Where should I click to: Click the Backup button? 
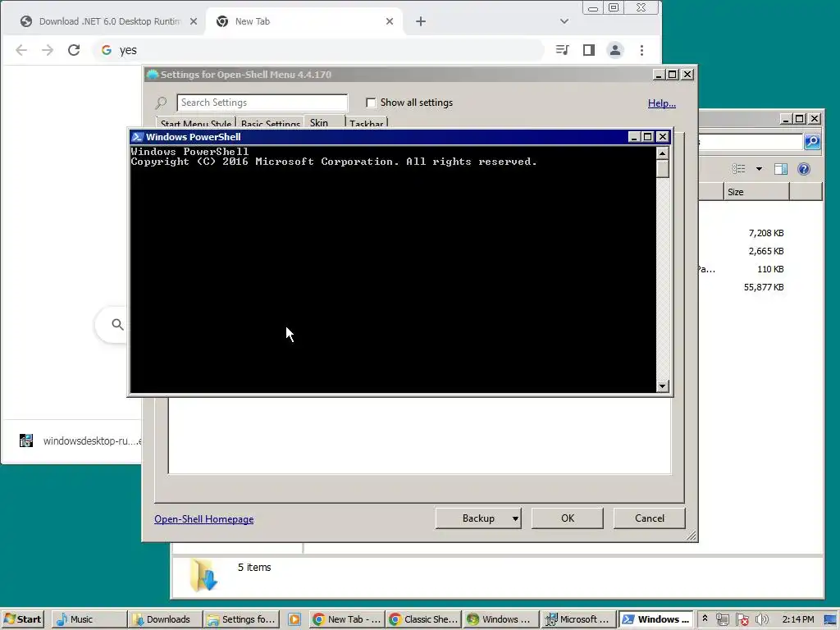[x=478, y=518]
